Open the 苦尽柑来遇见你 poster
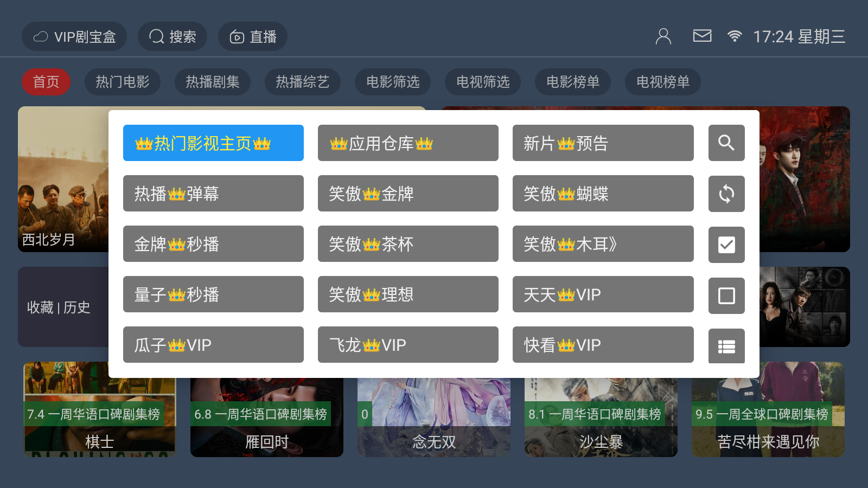Screen dimensions: 868x488 click(x=768, y=409)
